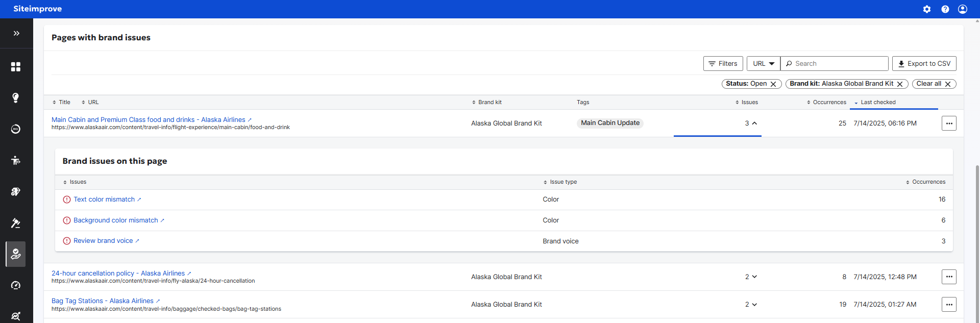The image size is (980, 323).
Task: Remove the Status: Open filter chip
Action: click(773, 84)
